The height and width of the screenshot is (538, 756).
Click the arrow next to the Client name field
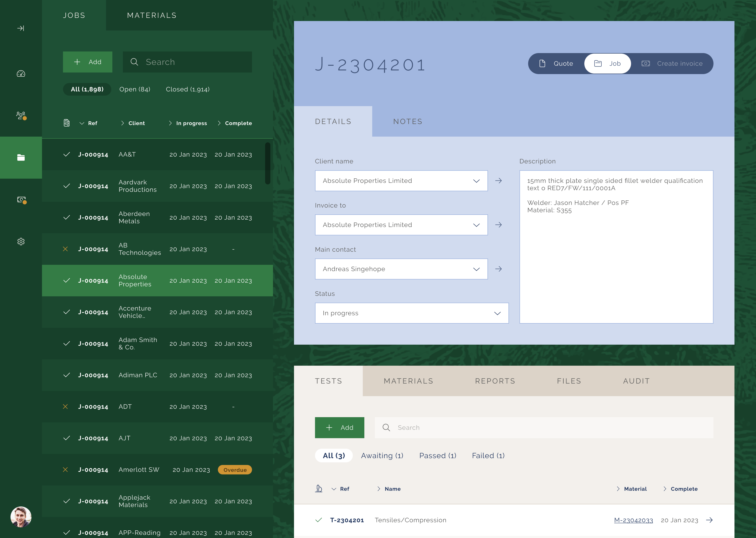(x=498, y=180)
